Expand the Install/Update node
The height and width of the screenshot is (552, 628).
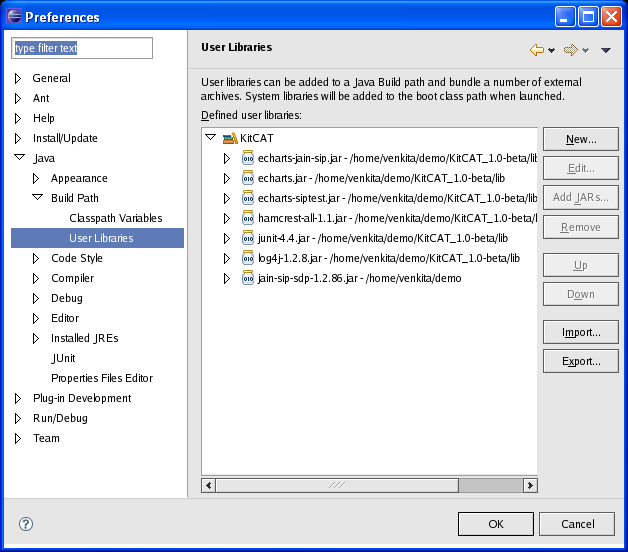pos(18,138)
